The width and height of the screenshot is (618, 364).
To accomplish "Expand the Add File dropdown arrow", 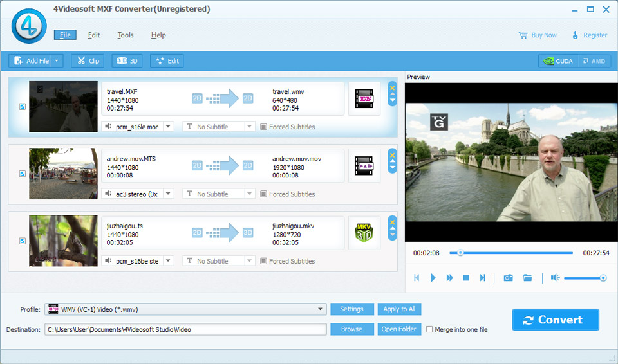I will pos(57,60).
